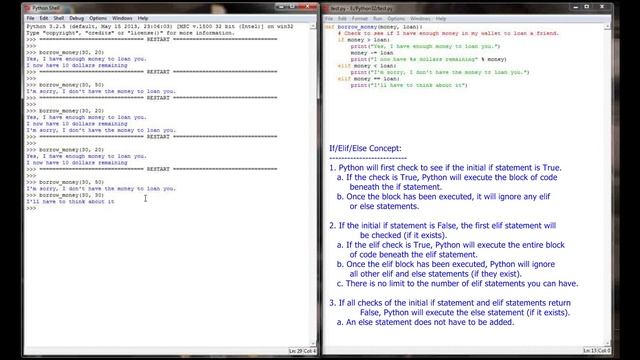Open Help menu in the test.py editor
The width and height of the screenshot is (640, 360).
(441, 19)
